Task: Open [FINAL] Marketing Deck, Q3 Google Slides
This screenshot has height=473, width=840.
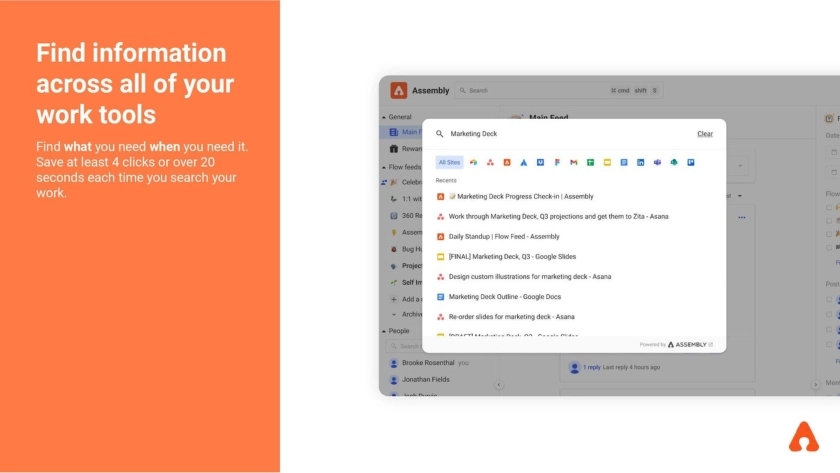Action: tap(511, 257)
